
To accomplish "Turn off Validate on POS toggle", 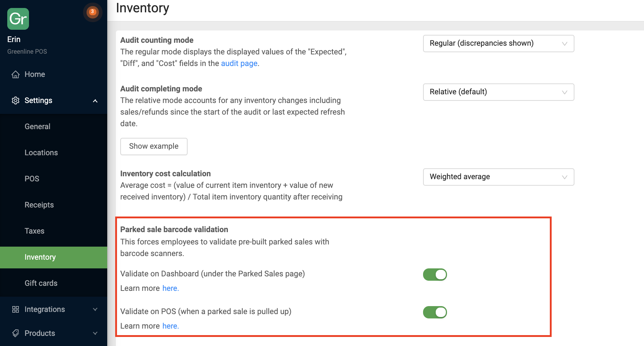I will click(x=435, y=312).
